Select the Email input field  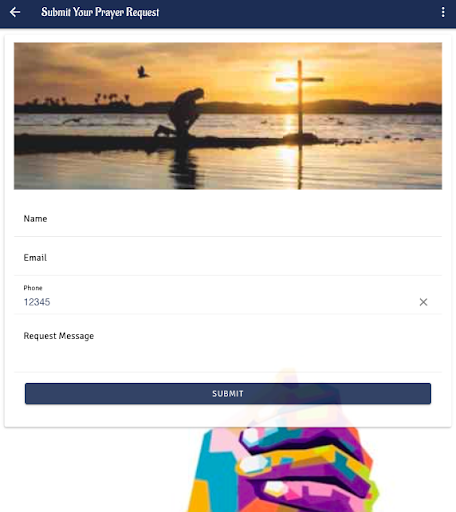tap(228, 258)
